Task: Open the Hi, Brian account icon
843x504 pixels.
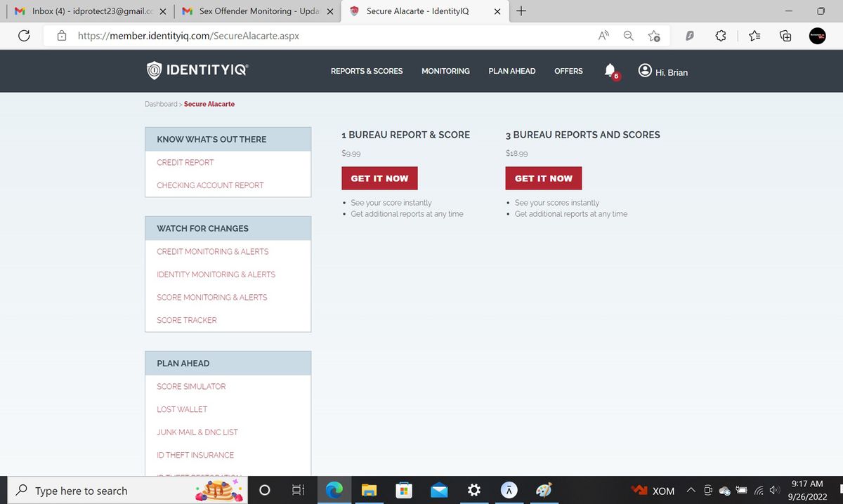Action: point(644,70)
